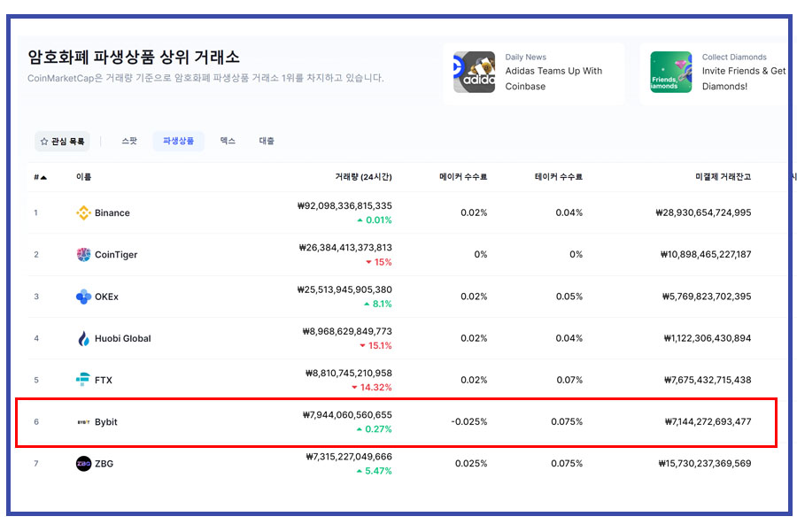
Task: Open the Huobi Global exchange link
Action: [122, 338]
